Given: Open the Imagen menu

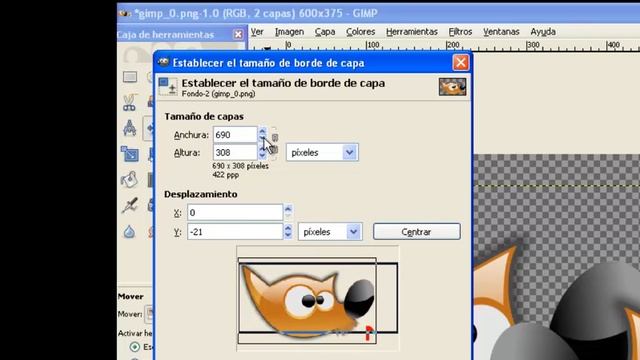Looking at the screenshot, I should 289,31.
